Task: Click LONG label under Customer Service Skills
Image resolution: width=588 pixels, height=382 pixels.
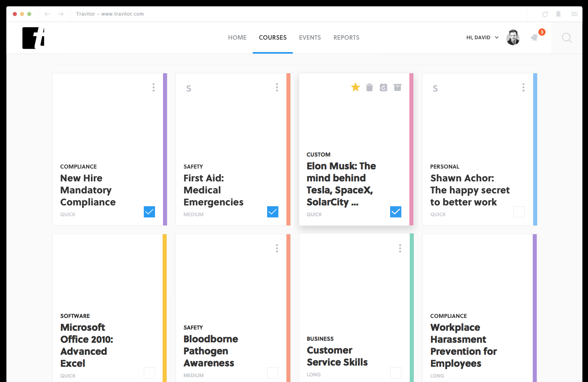Action: point(314,375)
